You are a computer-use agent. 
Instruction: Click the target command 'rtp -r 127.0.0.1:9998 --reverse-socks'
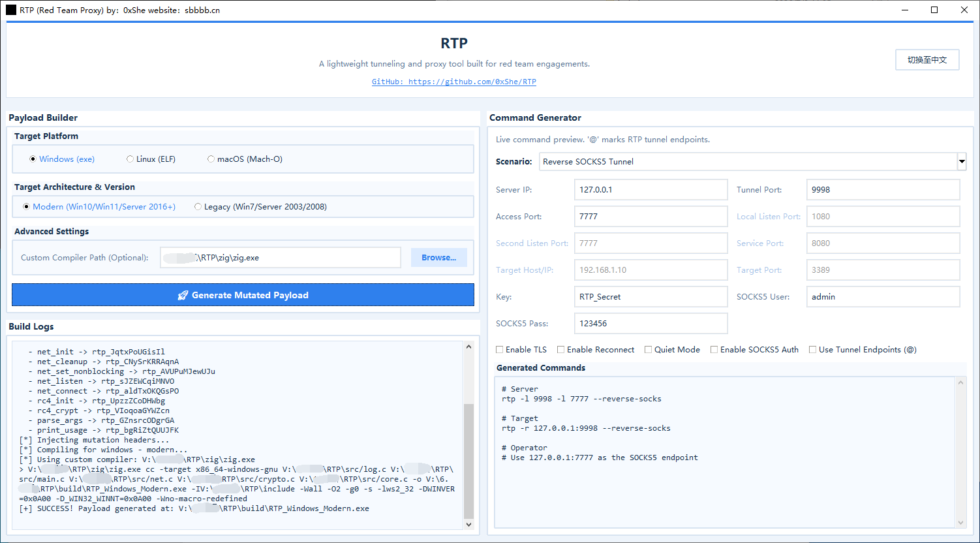tap(586, 428)
